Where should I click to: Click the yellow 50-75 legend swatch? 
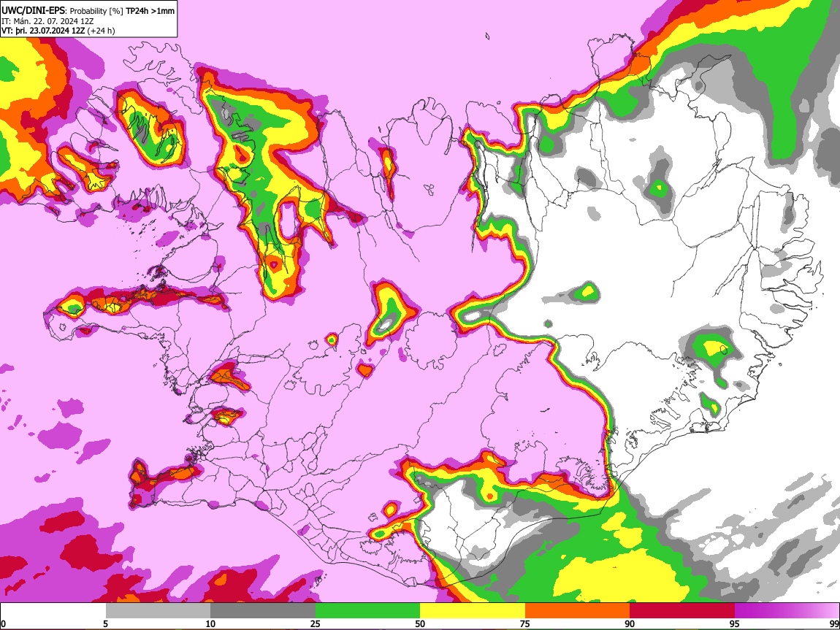point(473,610)
